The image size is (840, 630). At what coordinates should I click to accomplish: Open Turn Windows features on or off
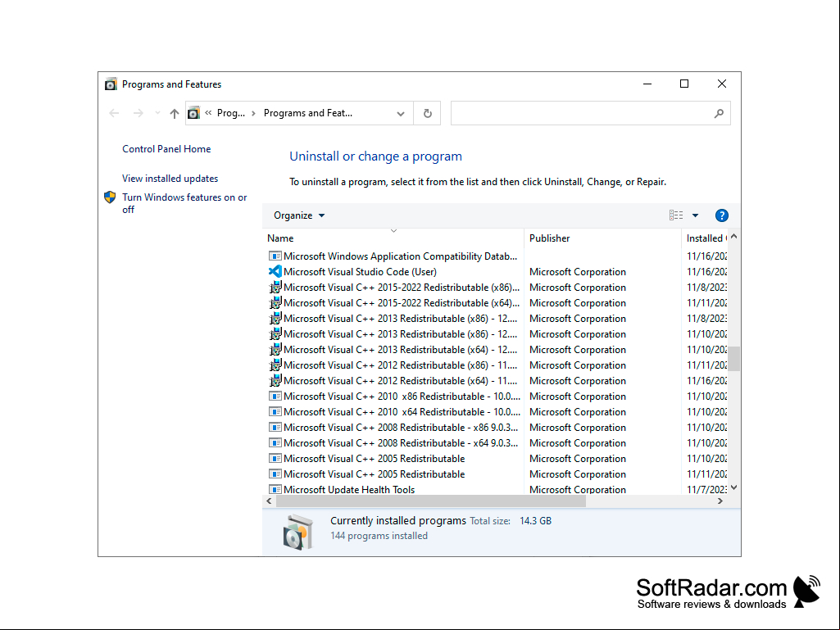point(184,203)
